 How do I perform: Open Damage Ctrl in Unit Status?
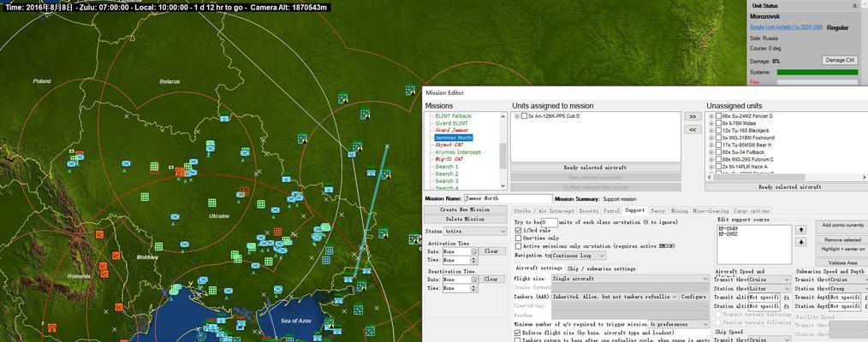coord(840,60)
